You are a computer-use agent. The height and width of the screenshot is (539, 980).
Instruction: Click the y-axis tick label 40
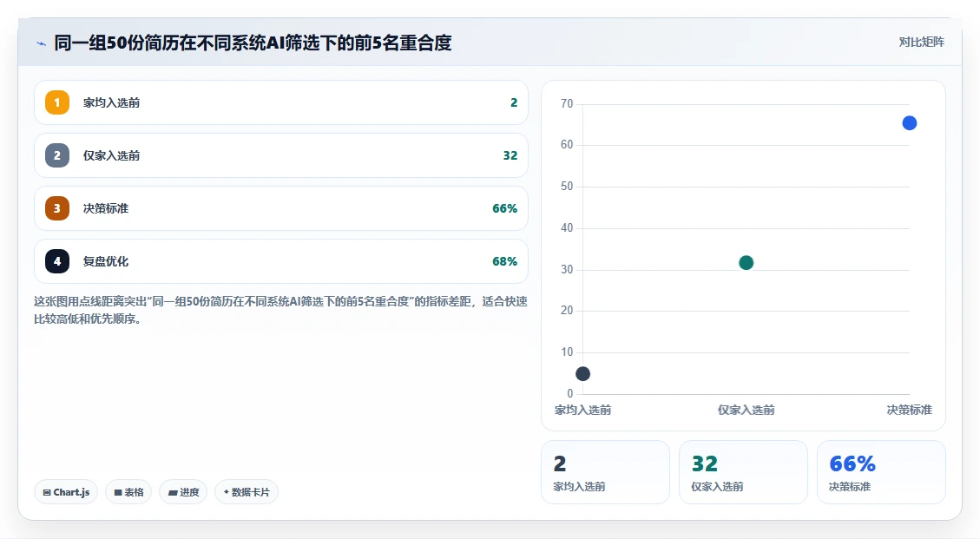pos(567,228)
